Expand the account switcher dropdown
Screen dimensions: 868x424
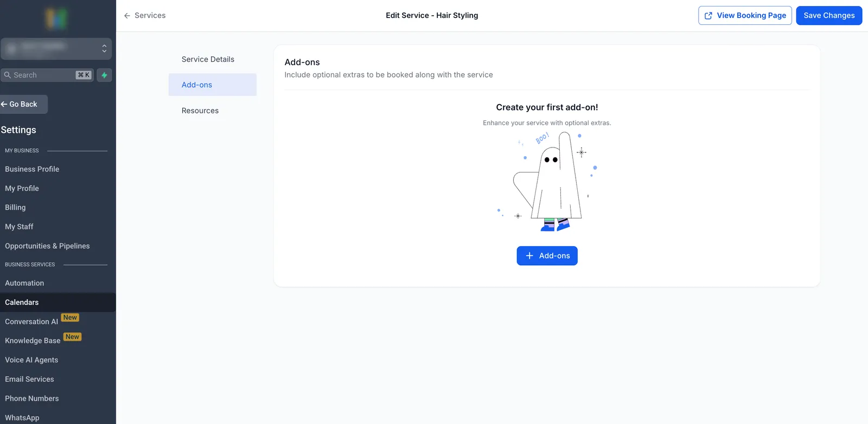[56, 49]
